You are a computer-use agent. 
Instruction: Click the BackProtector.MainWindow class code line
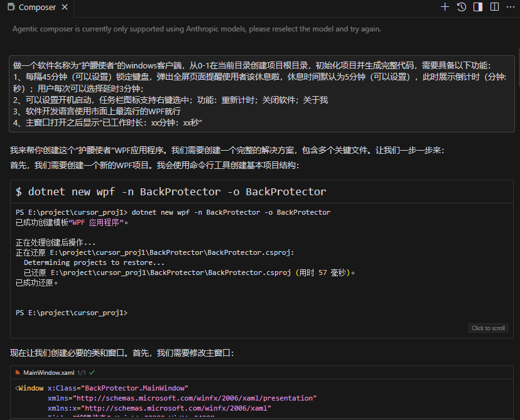104,388
